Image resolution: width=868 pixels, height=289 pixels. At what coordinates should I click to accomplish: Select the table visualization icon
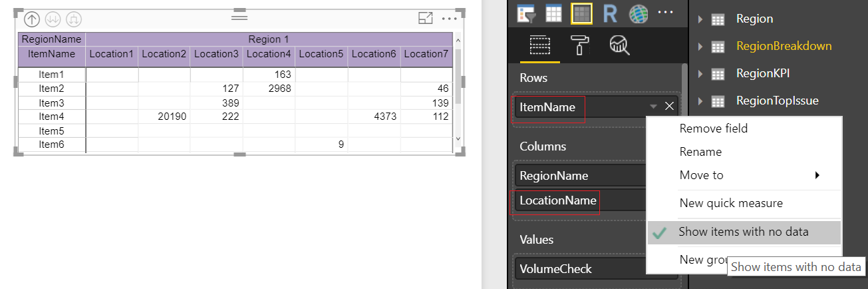[554, 13]
